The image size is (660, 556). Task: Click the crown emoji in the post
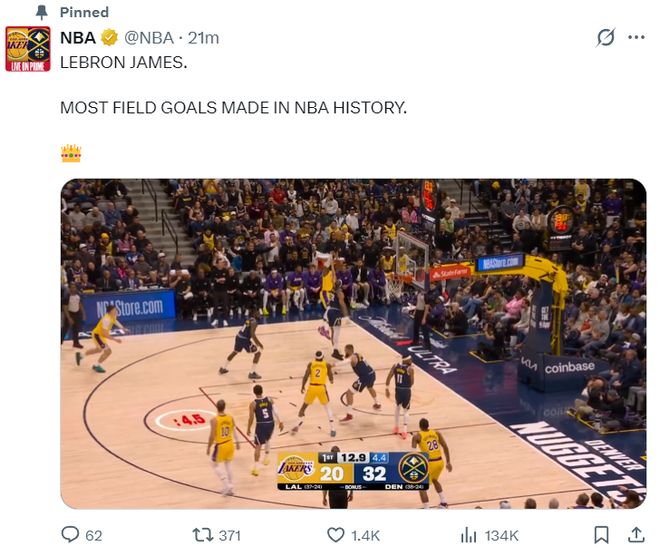pyautogui.click(x=70, y=153)
